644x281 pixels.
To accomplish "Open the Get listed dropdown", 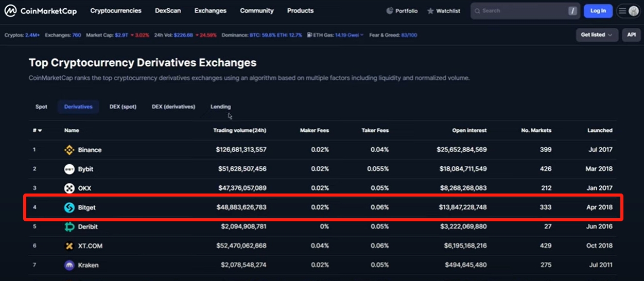I will (x=597, y=35).
